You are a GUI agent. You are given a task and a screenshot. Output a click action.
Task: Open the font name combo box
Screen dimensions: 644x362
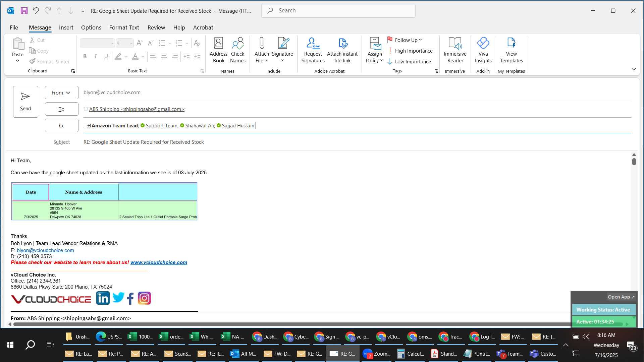tap(97, 43)
